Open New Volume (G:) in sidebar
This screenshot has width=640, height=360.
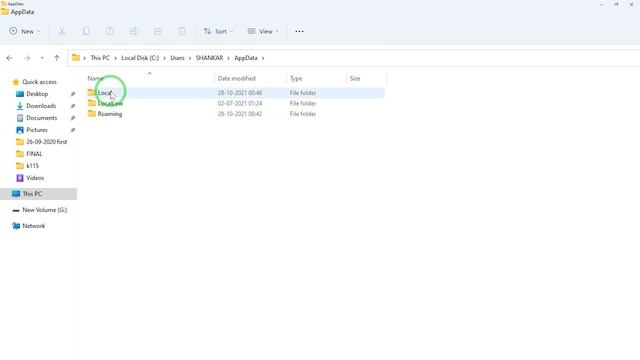point(44,210)
